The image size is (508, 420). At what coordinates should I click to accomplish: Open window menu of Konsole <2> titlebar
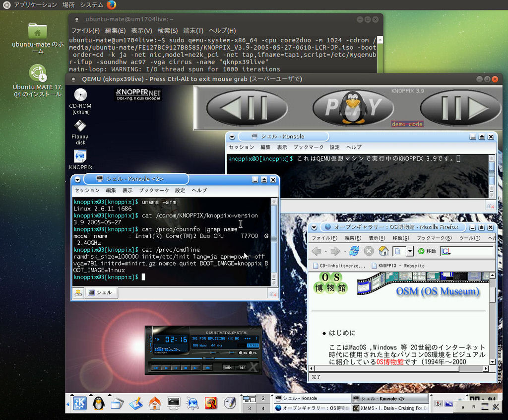pyautogui.click(x=77, y=179)
